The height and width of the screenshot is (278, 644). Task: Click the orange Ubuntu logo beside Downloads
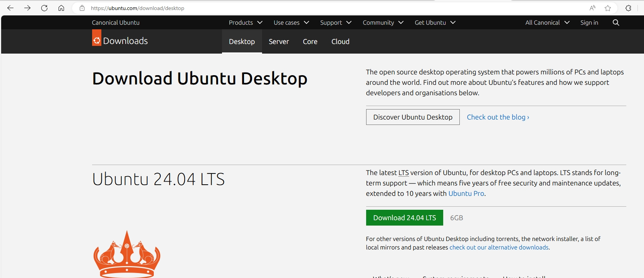pos(97,38)
